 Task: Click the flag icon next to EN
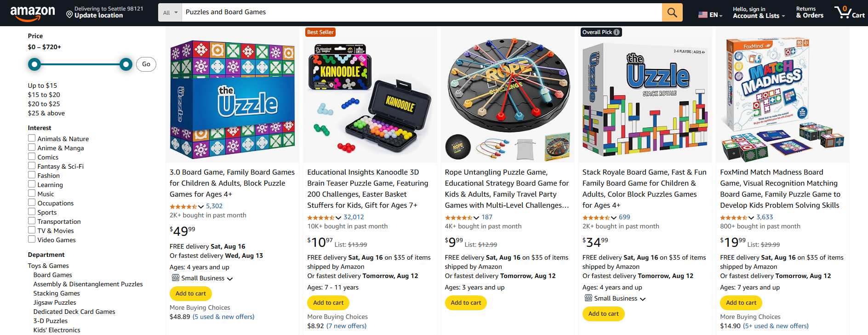(703, 14)
